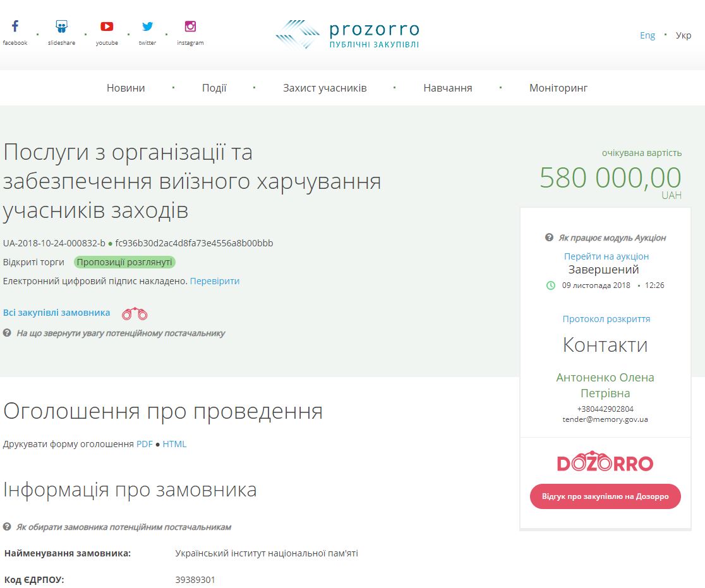This screenshot has width=705, height=588.
Task: Click the Dozorro logo
Action: 605,462
